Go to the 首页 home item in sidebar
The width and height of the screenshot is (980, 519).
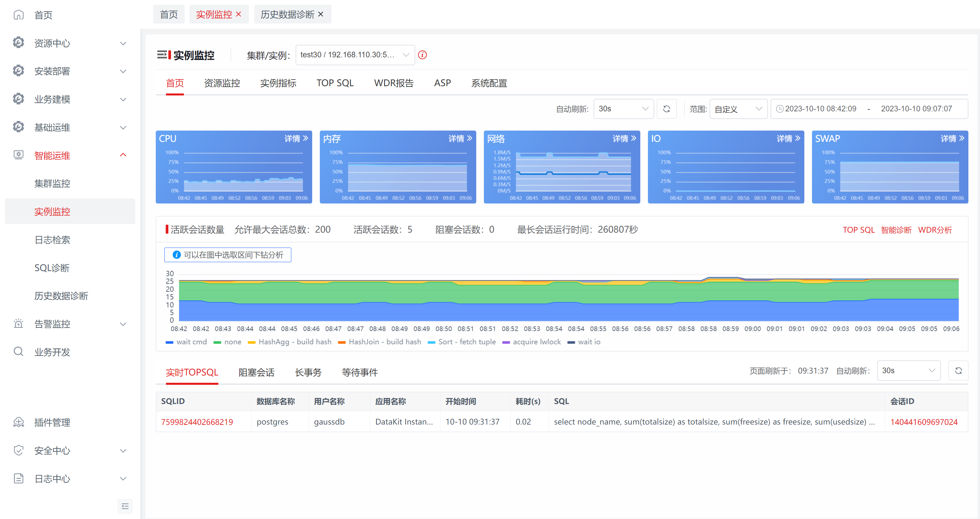[43, 15]
